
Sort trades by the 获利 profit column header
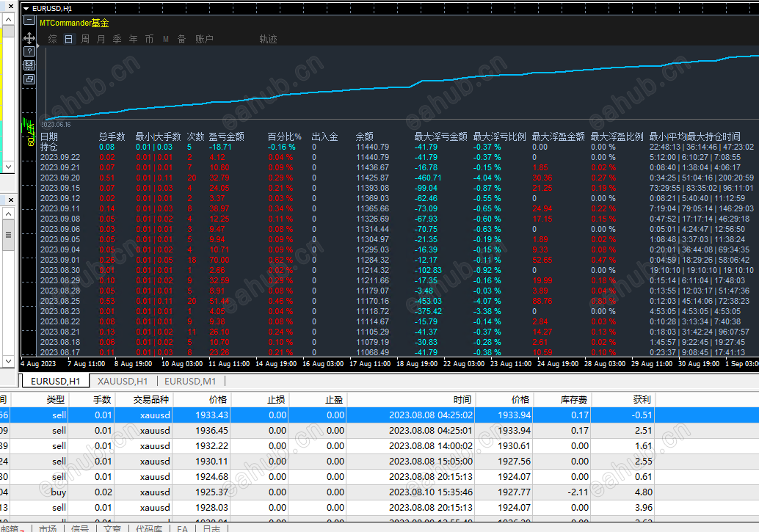click(x=642, y=399)
